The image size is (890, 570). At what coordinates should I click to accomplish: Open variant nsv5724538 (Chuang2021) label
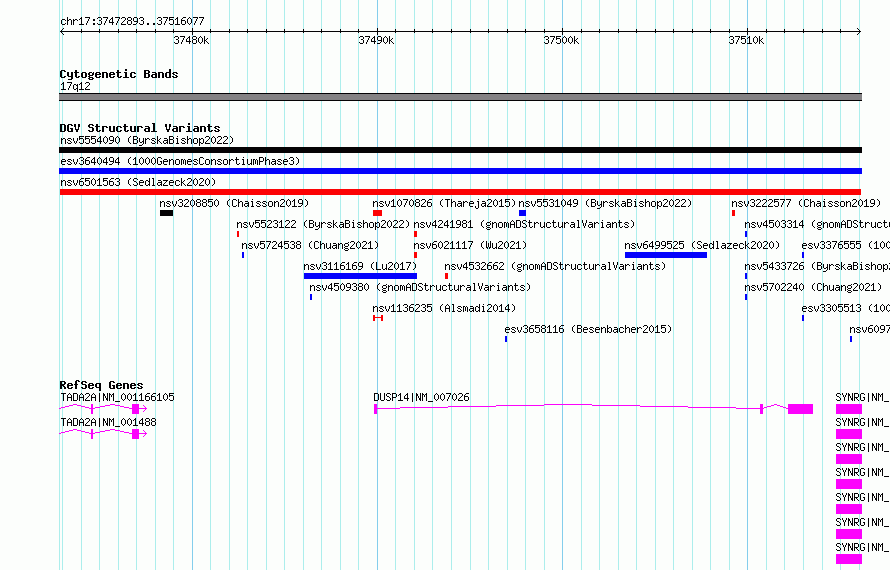(310, 245)
